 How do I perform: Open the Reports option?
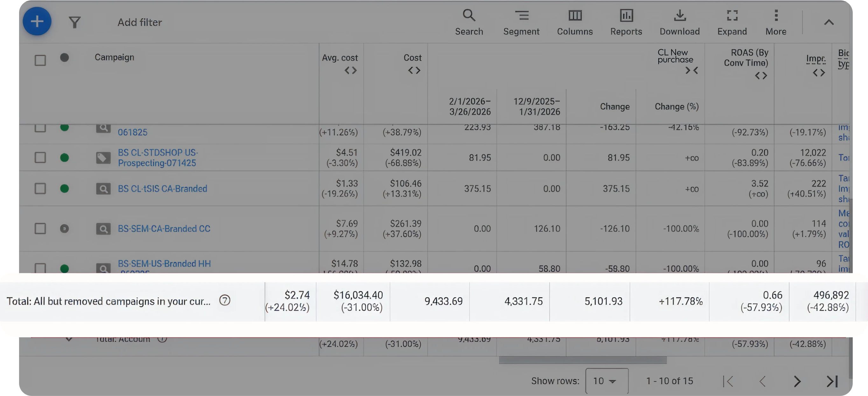pos(626,22)
